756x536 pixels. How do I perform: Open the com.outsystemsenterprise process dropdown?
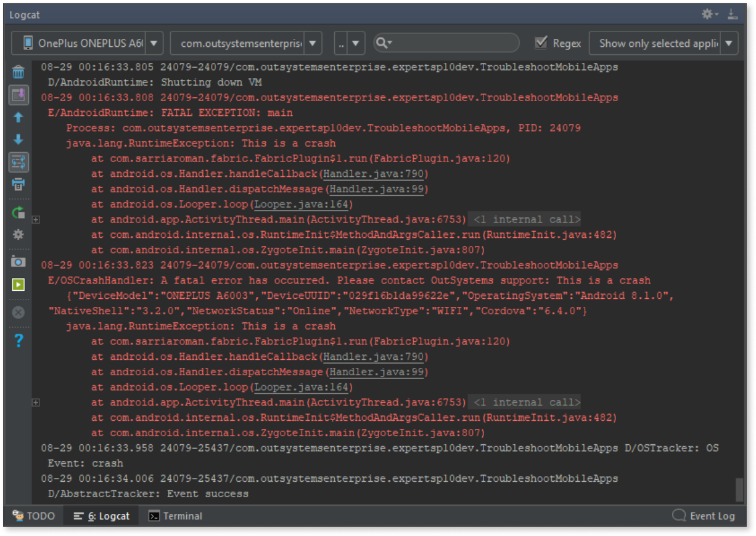click(x=313, y=43)
